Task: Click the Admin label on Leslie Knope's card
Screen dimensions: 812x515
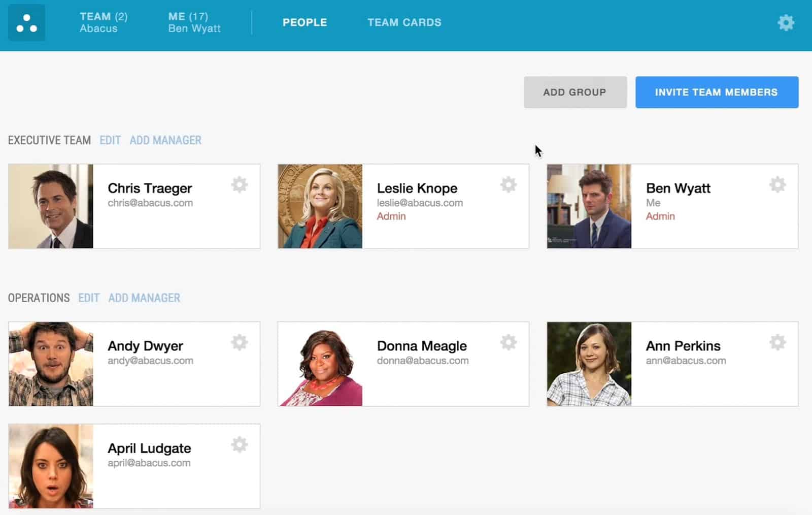Action: [x=391, y=216]
